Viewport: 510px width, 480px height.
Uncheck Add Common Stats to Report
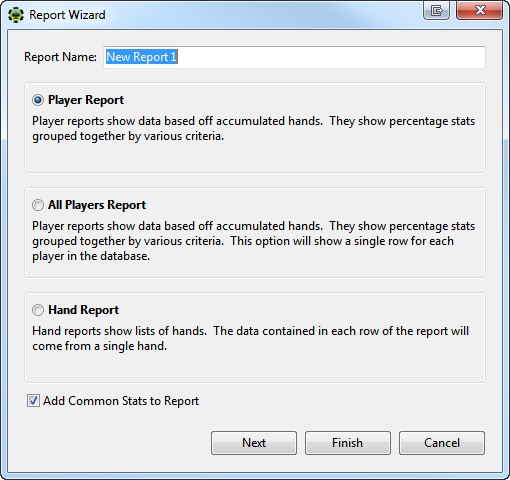point(33,401)
